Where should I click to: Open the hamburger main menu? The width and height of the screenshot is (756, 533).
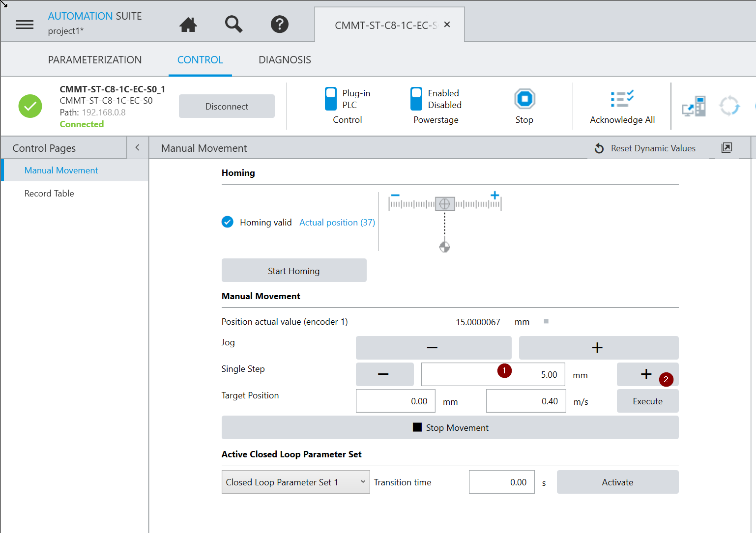pos(25,25)
